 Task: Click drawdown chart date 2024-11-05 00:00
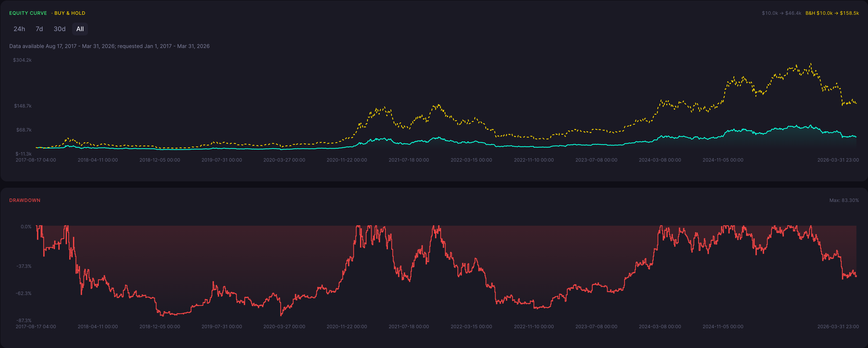(x=723, y=326)
